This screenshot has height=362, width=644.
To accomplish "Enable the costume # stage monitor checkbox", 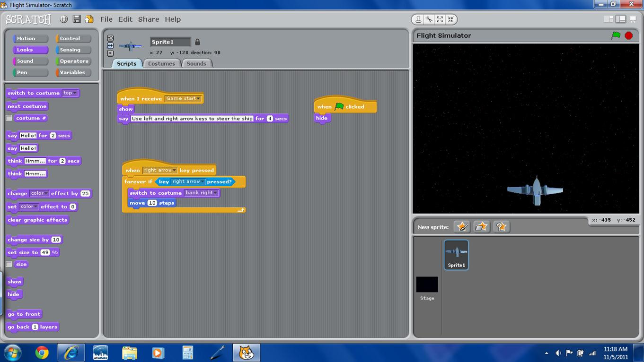I will point(9,118).
